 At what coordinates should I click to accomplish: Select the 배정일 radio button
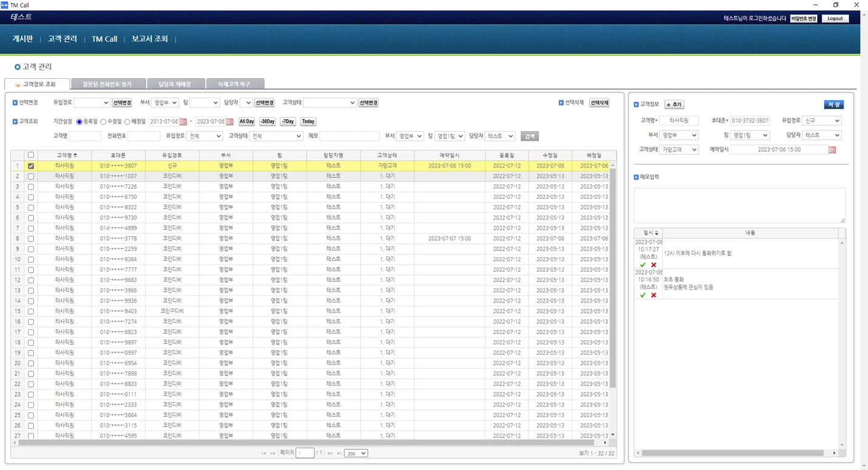point(127,122)
